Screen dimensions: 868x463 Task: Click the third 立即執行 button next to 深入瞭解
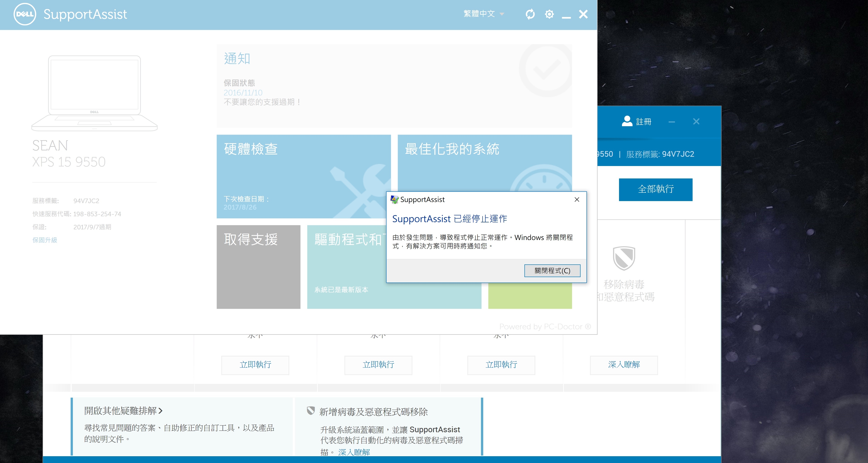(501, 365)
